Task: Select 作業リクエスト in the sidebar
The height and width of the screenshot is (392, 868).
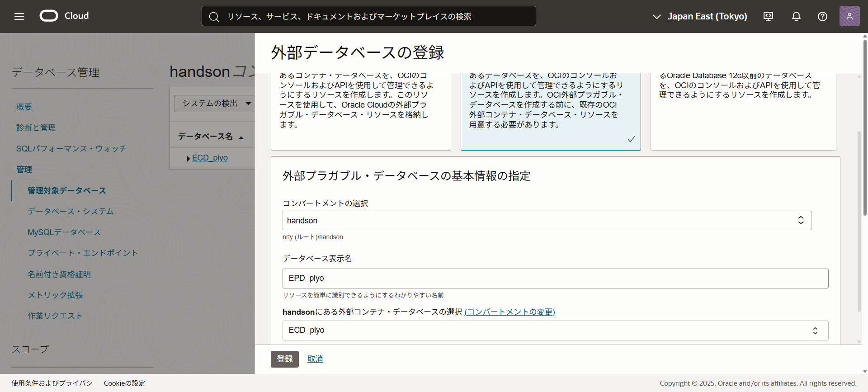Action: (55, 316)
